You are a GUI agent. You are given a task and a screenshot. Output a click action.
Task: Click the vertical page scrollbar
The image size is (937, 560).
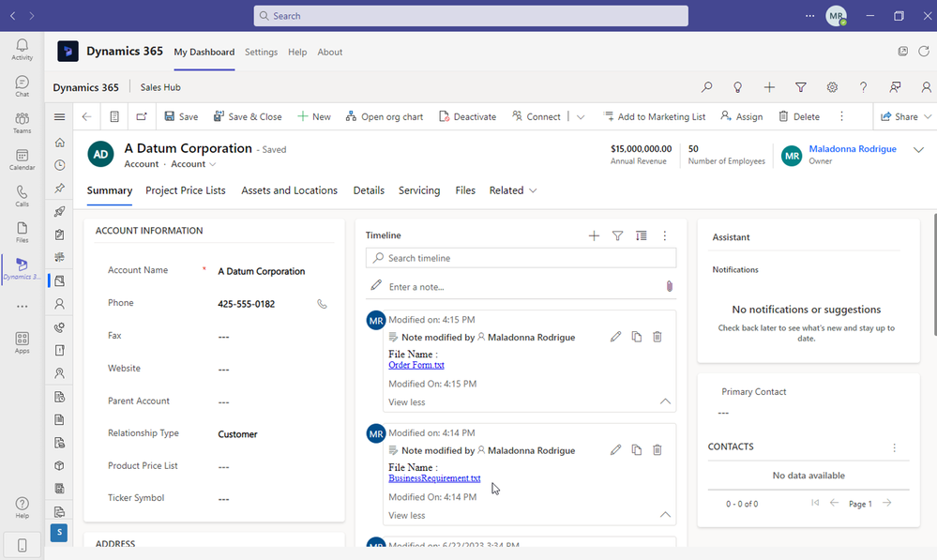pos(934,274)
